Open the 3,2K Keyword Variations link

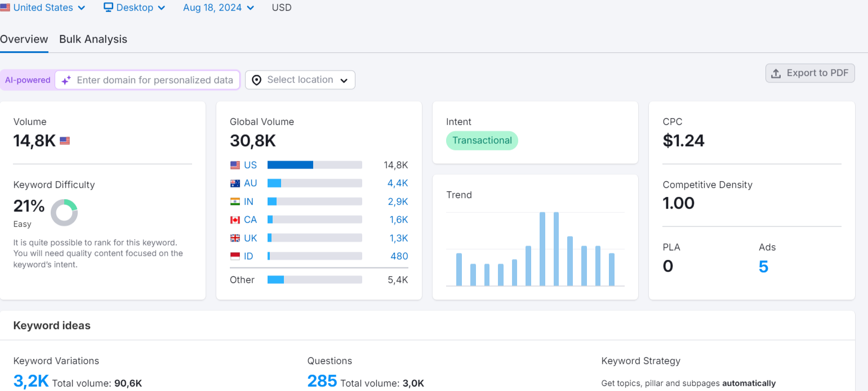(31, 381)
